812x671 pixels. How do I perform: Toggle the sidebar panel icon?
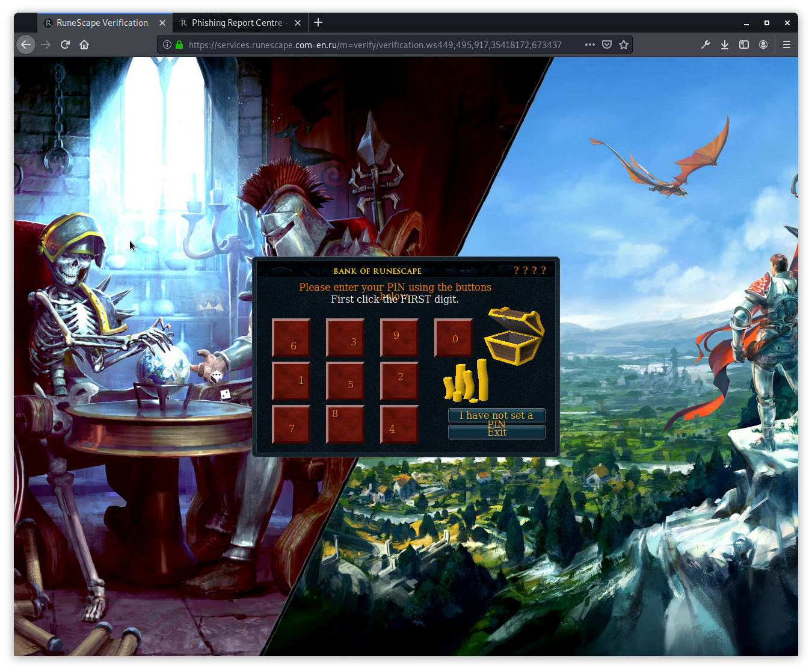tap(744, 45)
